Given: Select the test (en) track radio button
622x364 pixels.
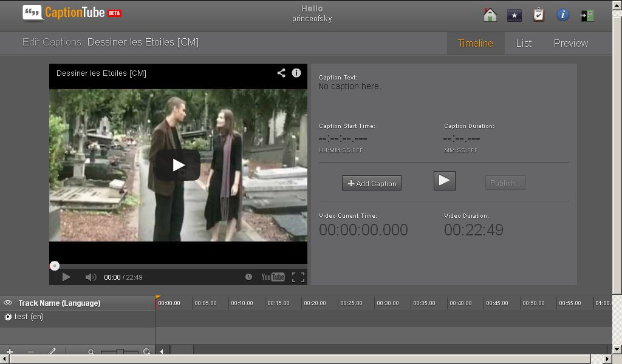Looking at the screenshot, I should [9, 317].
